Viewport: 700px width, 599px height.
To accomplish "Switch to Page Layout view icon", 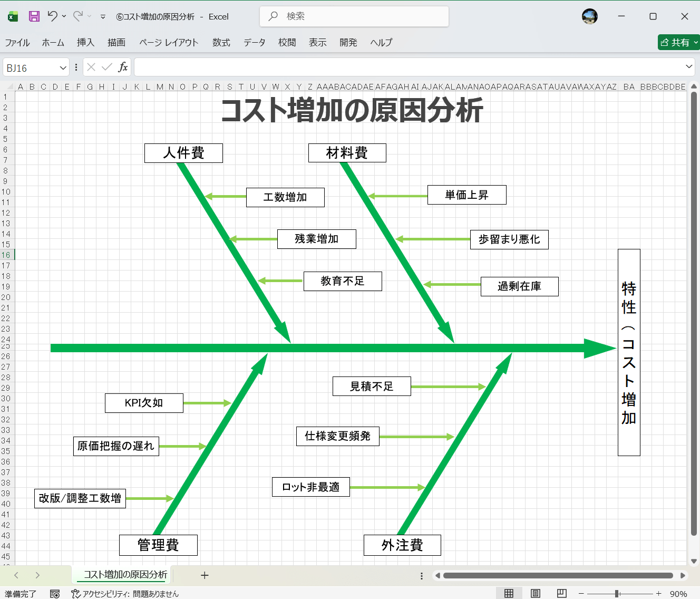I will (535, 593).
